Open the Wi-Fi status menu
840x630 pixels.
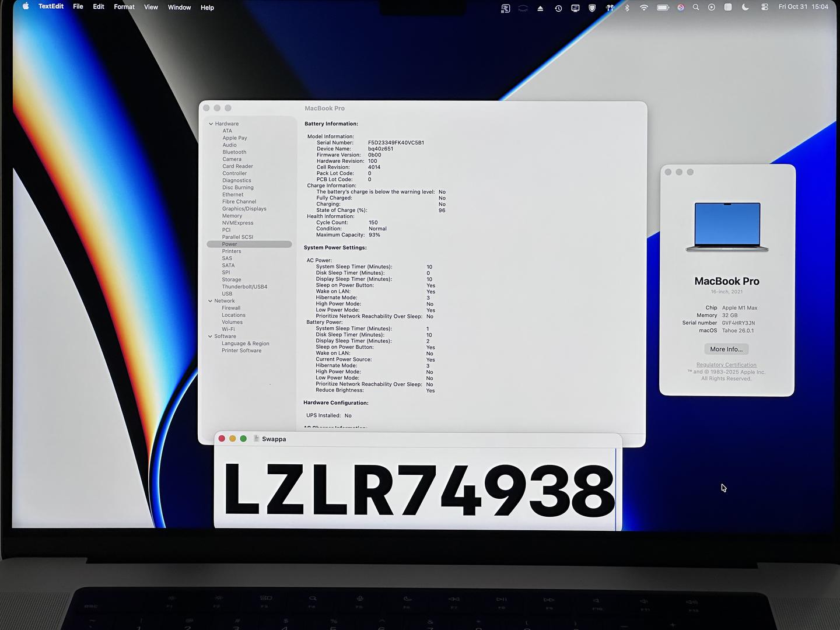(x=644, y=8)
